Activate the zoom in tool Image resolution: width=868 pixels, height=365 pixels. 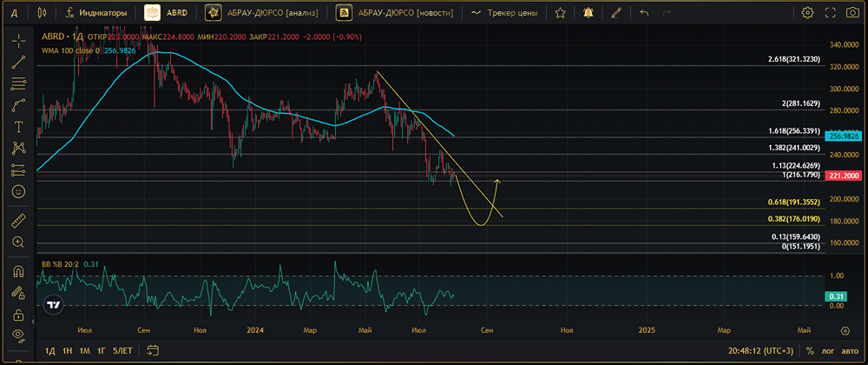coord(17,242)
